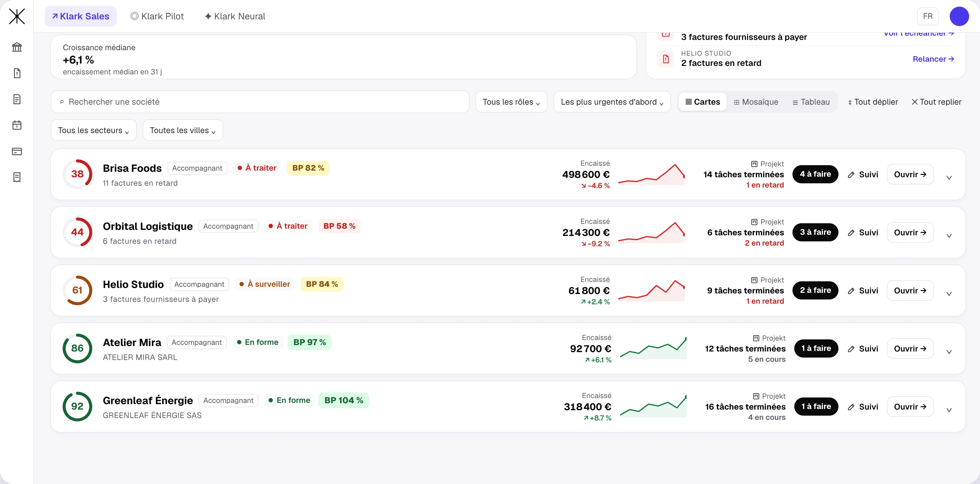This screenshot has height=484, width=980.
Task: Open the text document sidebar icon
Action: pyautogui.click(x=17, y=99)
